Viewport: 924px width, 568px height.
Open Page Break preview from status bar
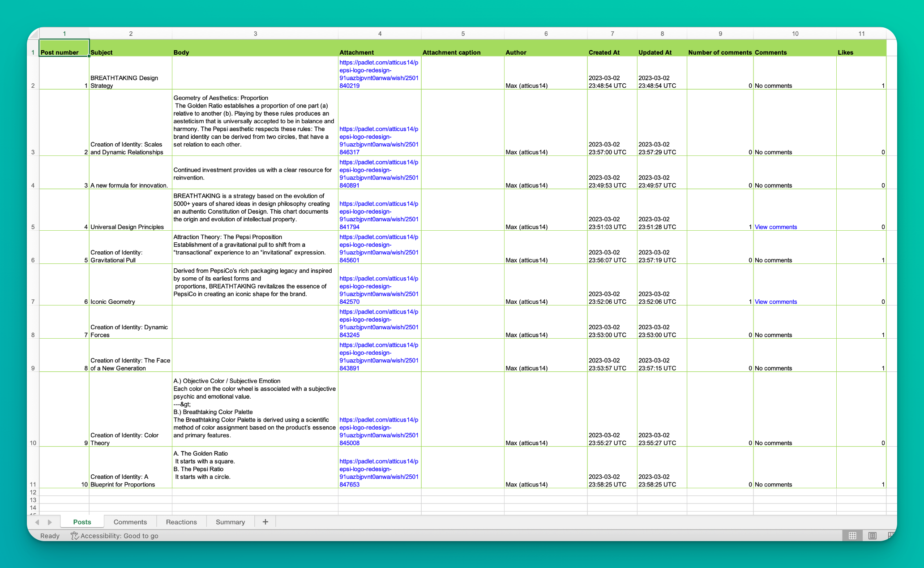coord(892,535)
